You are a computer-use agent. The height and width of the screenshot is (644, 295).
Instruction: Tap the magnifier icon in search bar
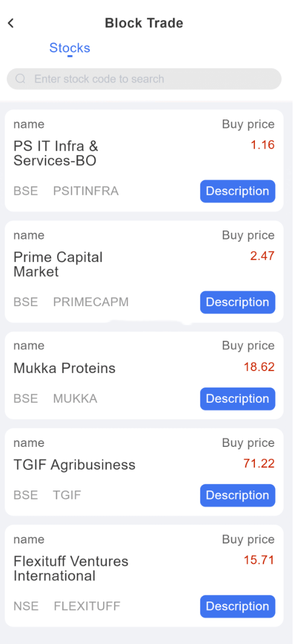coord(21,79)
